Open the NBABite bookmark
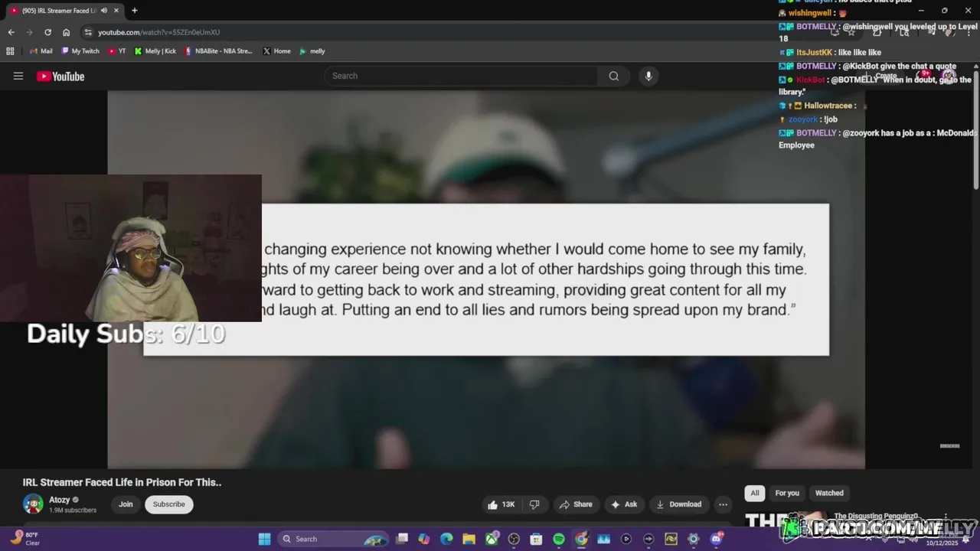This screenshot has height=551, width=980. [218, 51]
